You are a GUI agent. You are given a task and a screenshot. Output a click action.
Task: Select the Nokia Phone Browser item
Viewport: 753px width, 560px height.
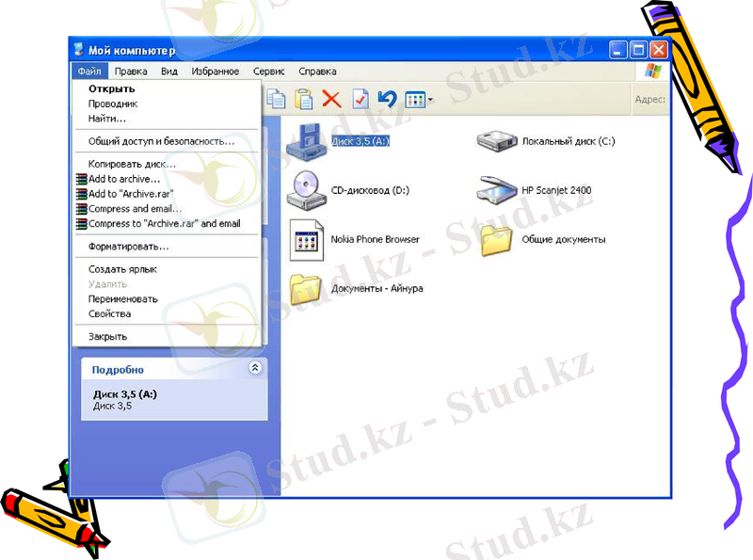307,240
